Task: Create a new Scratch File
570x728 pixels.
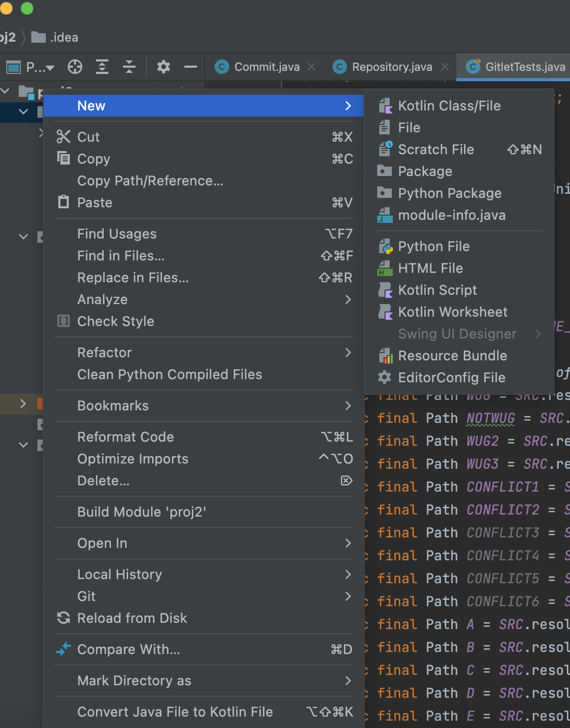Action: coord(436,149)
